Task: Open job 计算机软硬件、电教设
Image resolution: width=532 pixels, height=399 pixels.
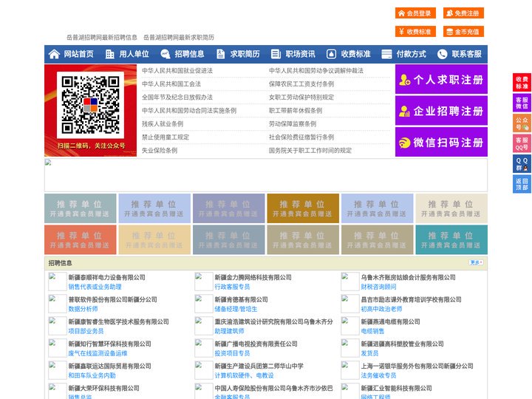Action: tap(244, 375)
